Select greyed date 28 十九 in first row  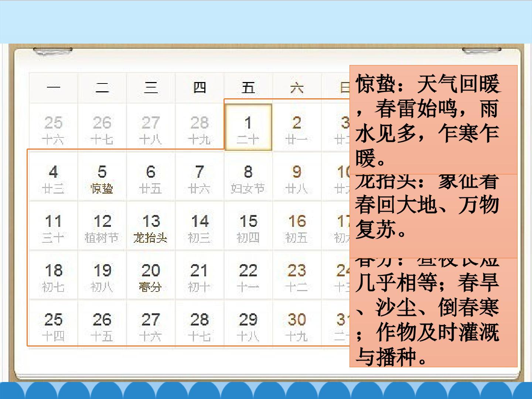click(199, 127)
